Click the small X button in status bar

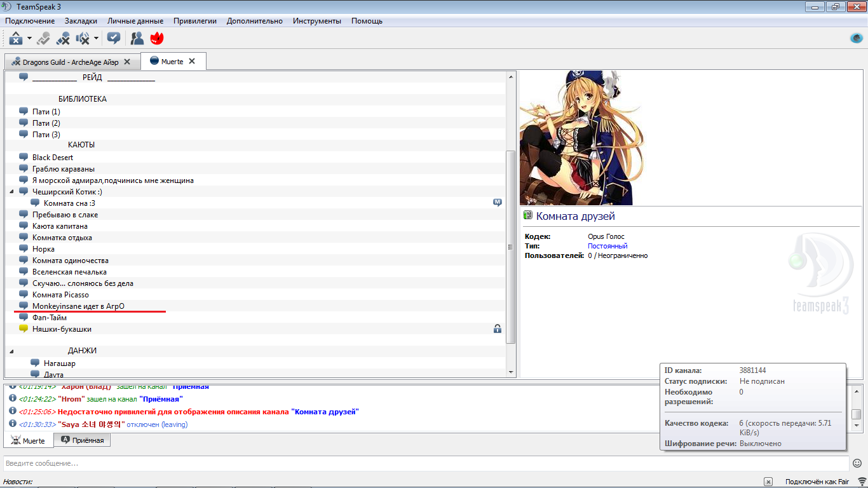pos(768,482)
